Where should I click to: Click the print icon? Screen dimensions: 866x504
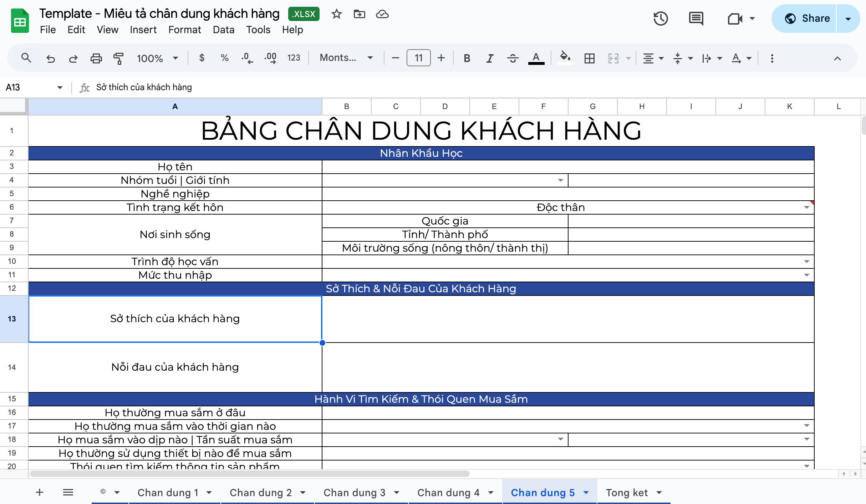tap(96, 58)
